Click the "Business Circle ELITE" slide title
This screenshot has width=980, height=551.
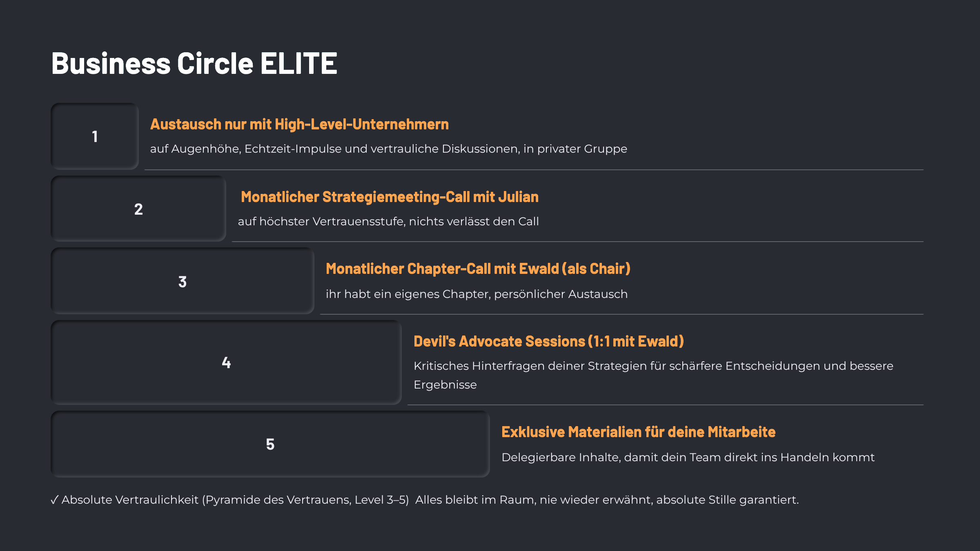point(194,64)
